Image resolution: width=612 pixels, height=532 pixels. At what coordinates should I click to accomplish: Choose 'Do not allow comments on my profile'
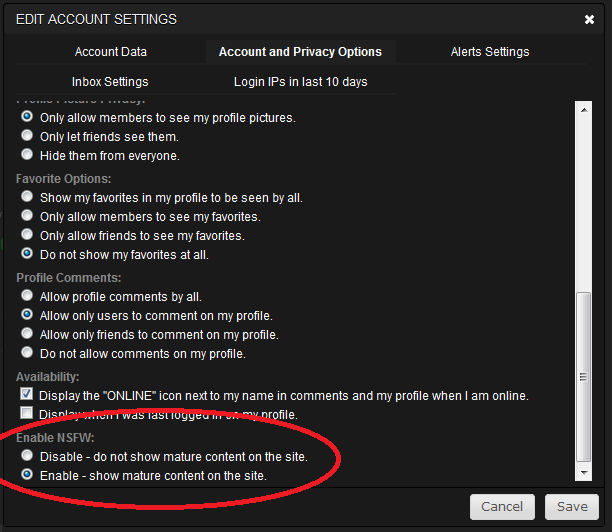click(27, 353)
